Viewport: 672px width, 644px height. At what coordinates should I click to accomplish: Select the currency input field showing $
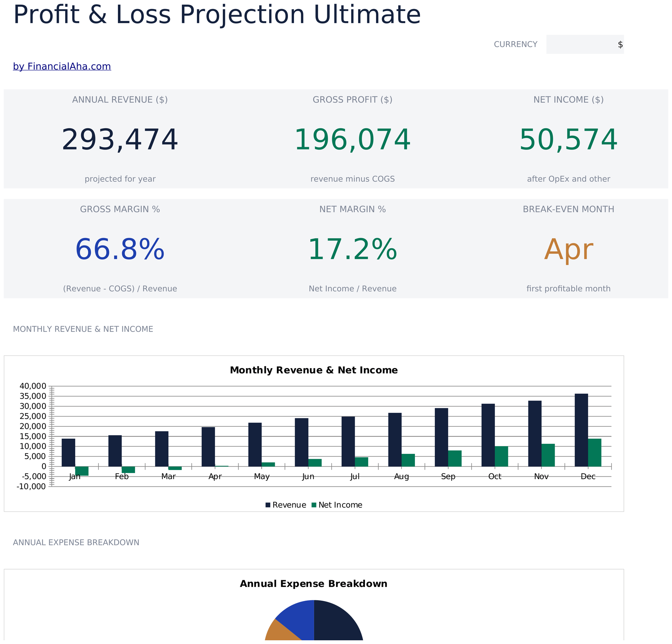click(x=585, y=44)
